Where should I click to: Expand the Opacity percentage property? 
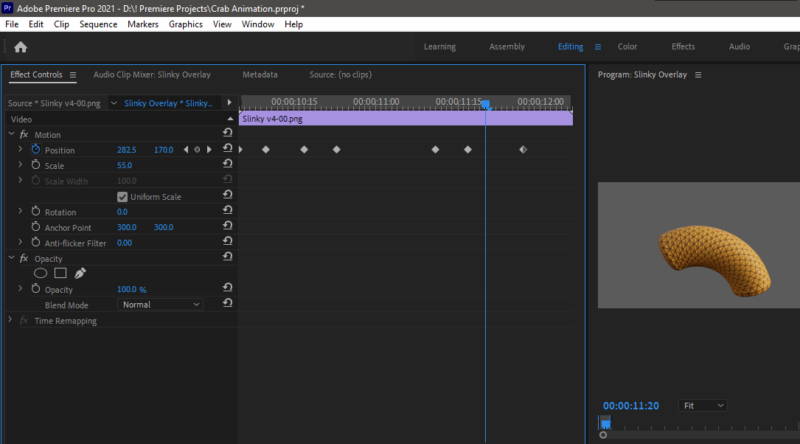(20, 288)
